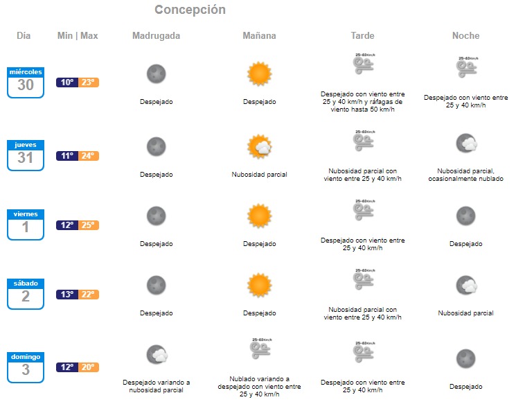Screen dimensions: 525x420
Task: Click Sunday dawn's partly cloudy moon icon
Action: click(157, 355)
